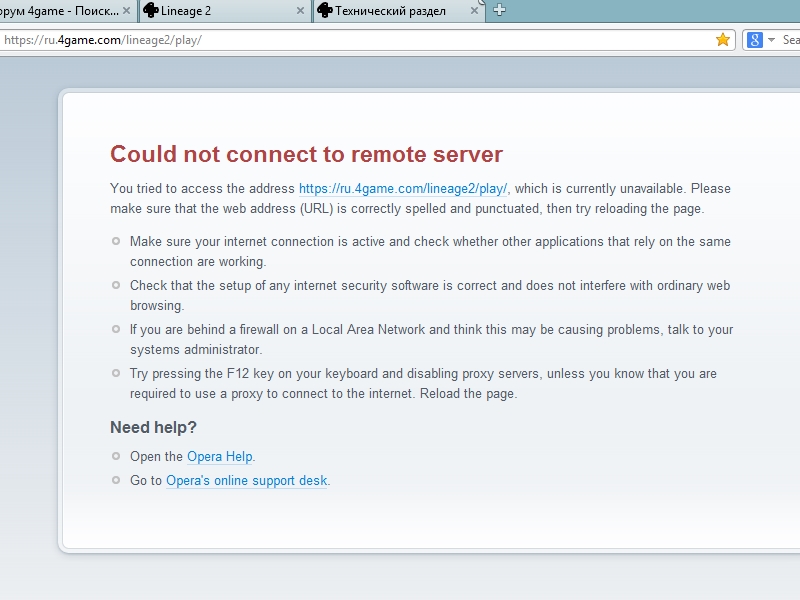Expand the search engine dropdown arrow
The height and width of the screenshot is (600, 800).
pos(771,40)
